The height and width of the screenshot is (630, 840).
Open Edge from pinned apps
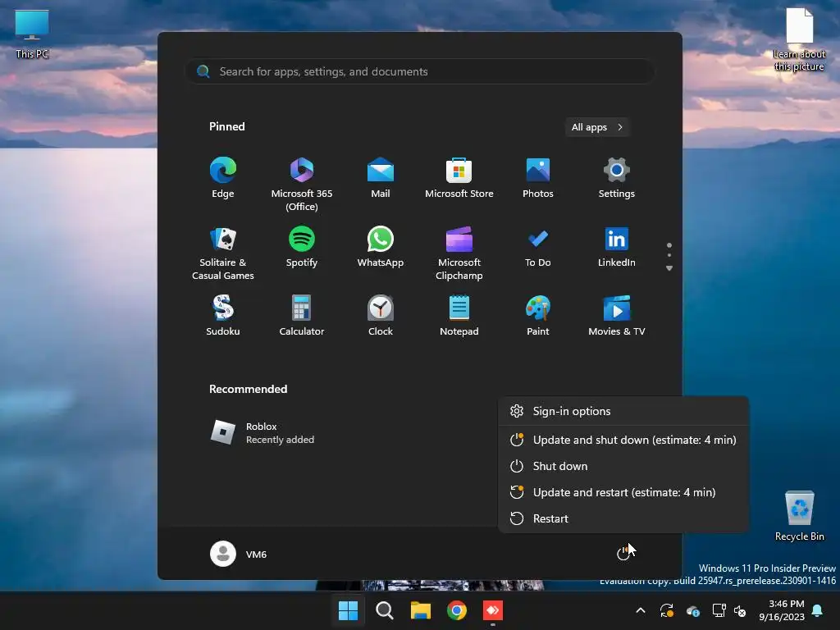pyautogui.click(x=223, y=178)
